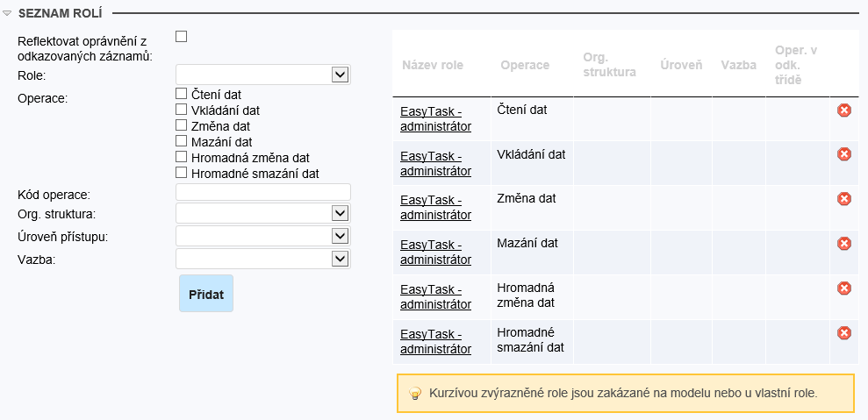The height and width of the screenshot is (420, 868).
Task: Tick the Mazání dat checkbox
Action: coord(182,141)
